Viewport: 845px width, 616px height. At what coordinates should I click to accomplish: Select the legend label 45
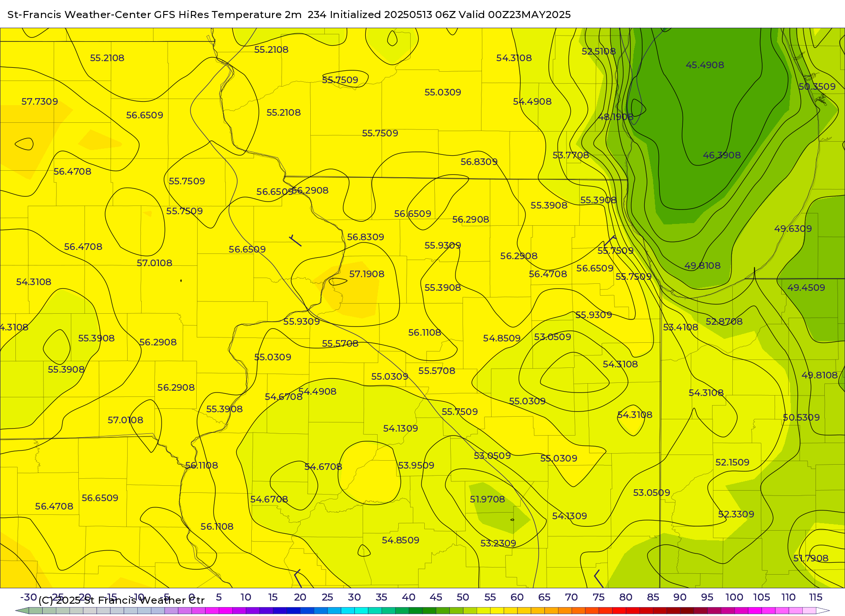coord(436,598)
